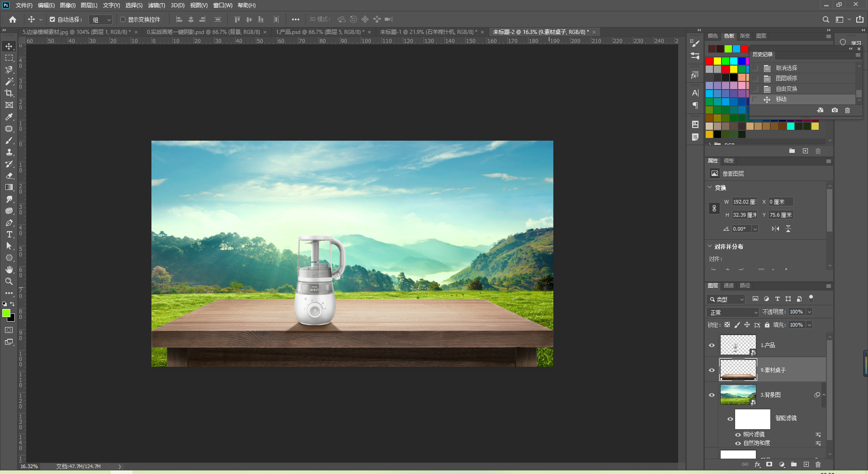Open the 文件(F) menu
Screen dimensions: 868x474
[24, 5]
